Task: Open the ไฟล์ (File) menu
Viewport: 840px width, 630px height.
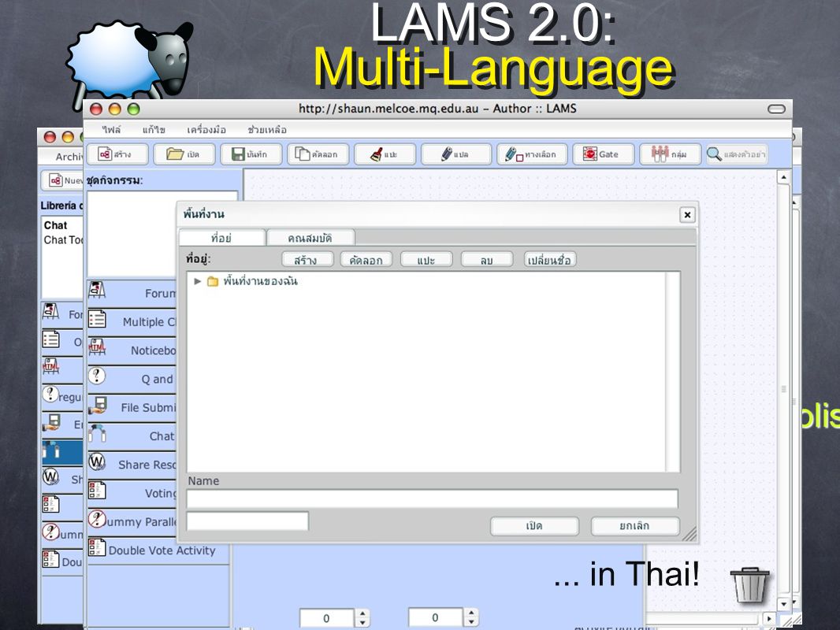Action: point(111,129)
